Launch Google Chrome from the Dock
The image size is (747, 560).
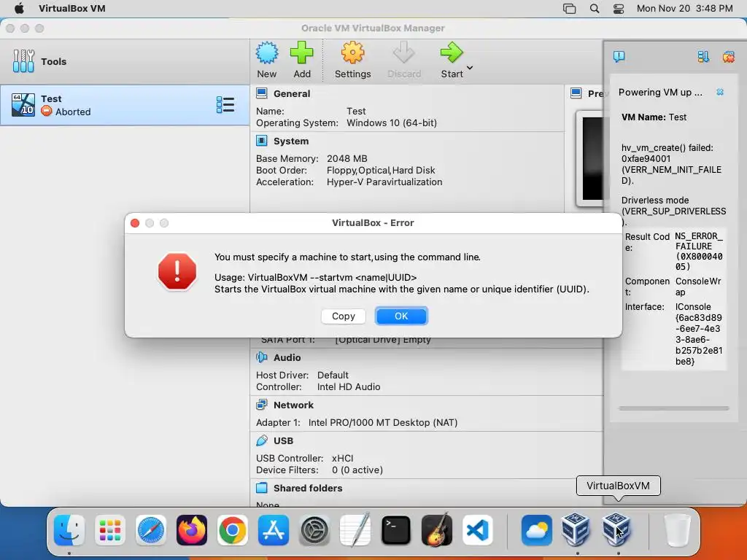point(233,530)
